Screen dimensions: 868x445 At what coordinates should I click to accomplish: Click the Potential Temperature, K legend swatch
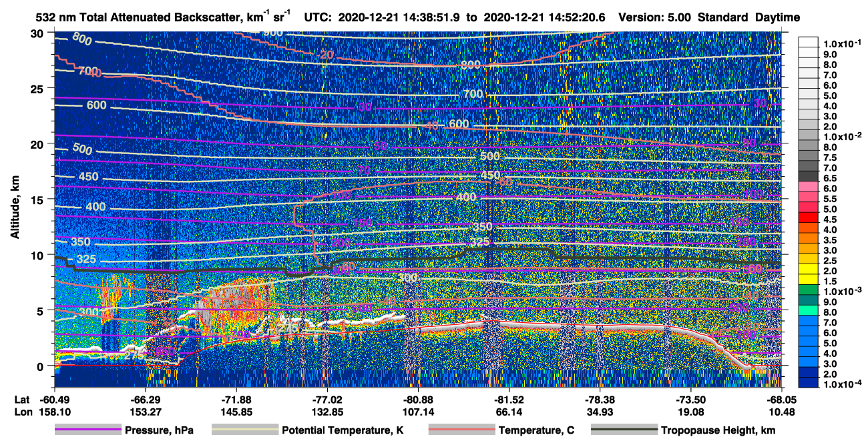point(245,430)
